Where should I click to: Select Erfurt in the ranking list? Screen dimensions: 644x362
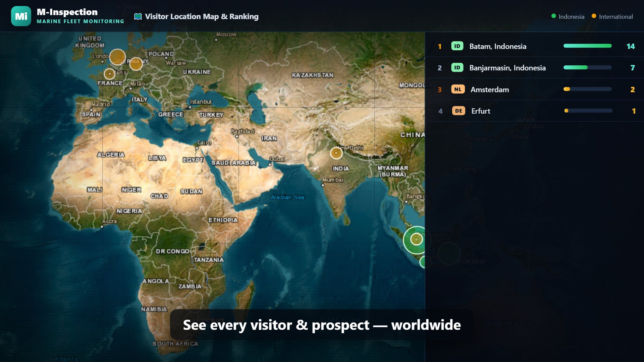[x=534, y=111]
